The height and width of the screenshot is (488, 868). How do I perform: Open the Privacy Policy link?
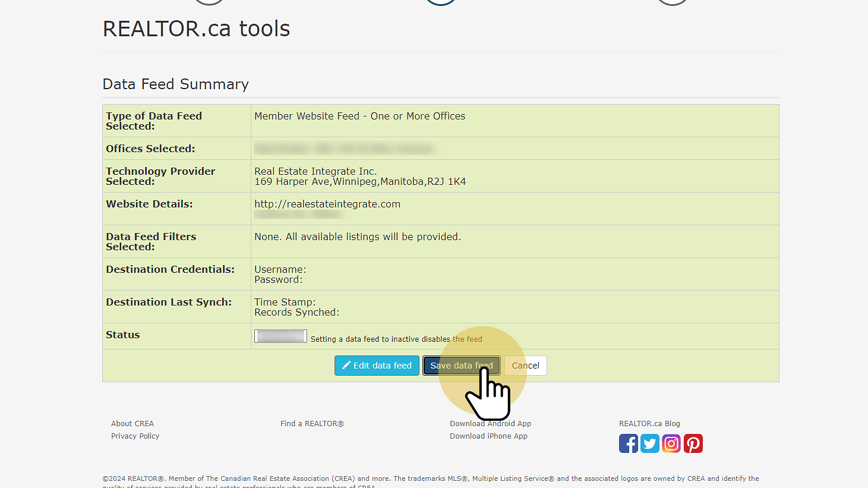135,436
